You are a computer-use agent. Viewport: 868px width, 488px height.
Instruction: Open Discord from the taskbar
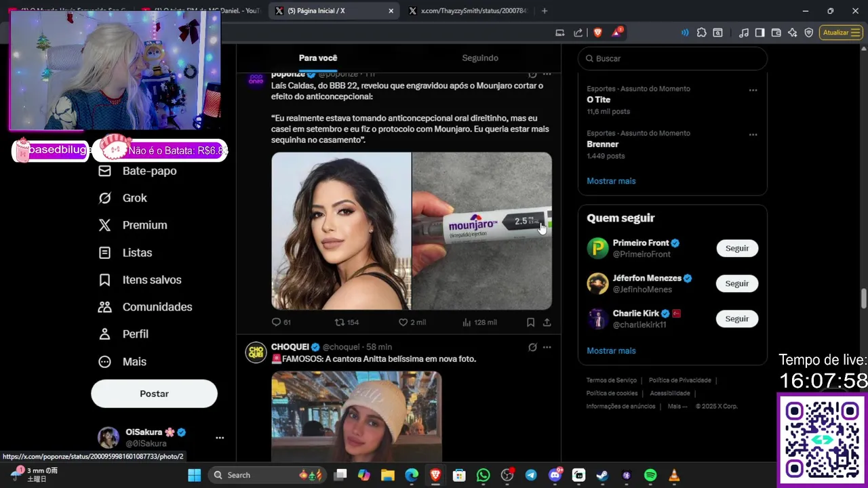coord(555,475)
